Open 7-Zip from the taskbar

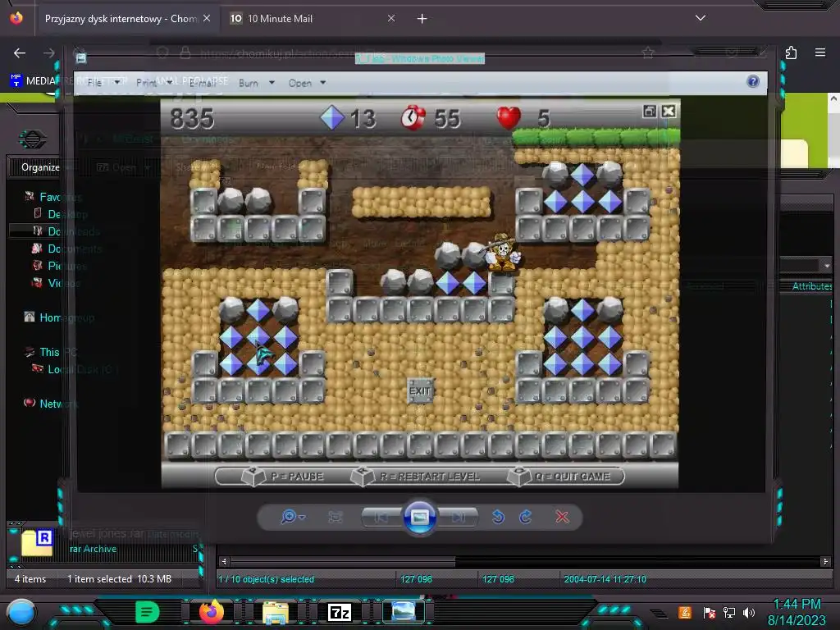tap(340, 612)
